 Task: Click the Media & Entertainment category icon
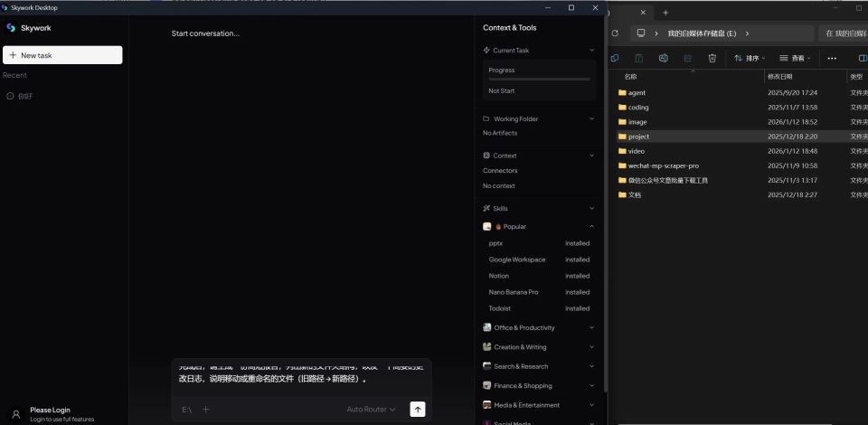click(x=486, y=405)
